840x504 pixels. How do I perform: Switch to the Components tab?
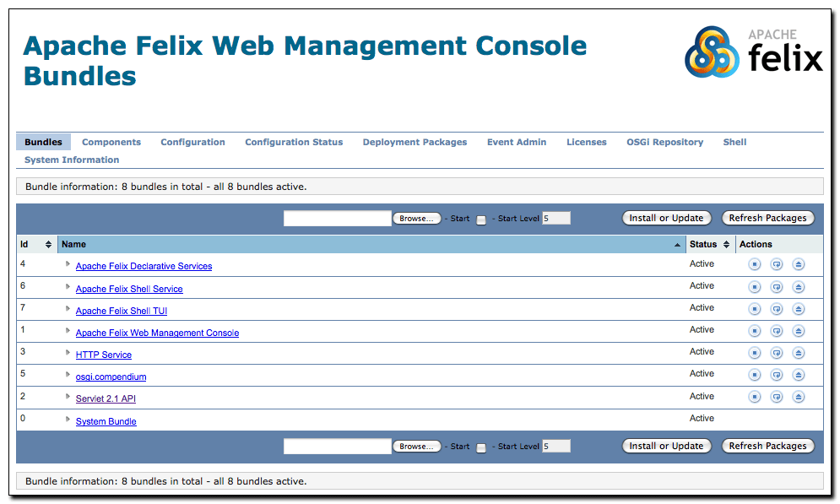(x=111, y=142)
